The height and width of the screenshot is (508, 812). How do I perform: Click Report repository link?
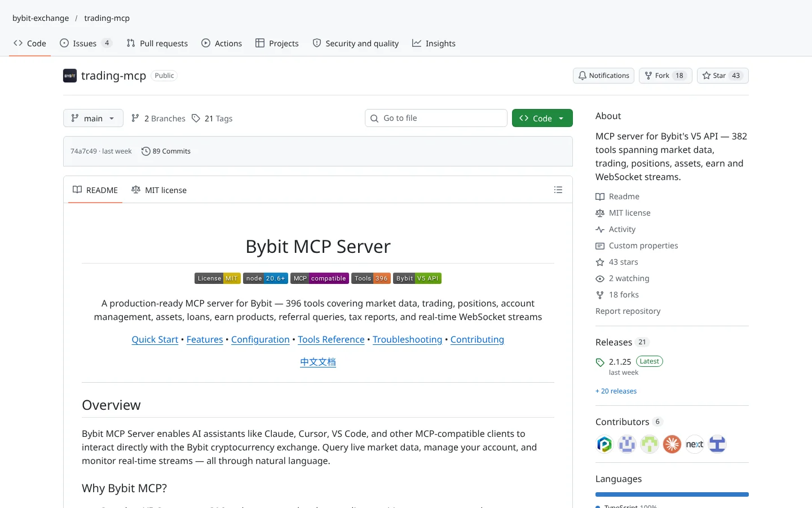pyautogui.click(x=628, y=311)
